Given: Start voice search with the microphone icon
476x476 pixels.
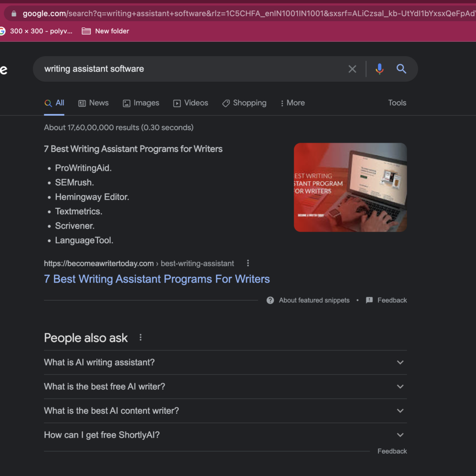Looking at the screenshot, I should [379, 69].
